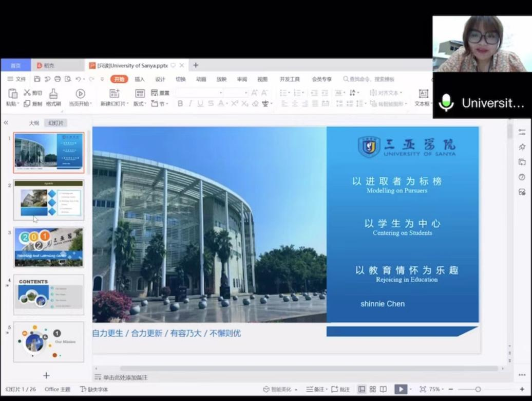Image resolution: width=532 pixels, height=401 pixels.
Task: Start slideshow with 当页开始 icon
Action: click(80, 94)
